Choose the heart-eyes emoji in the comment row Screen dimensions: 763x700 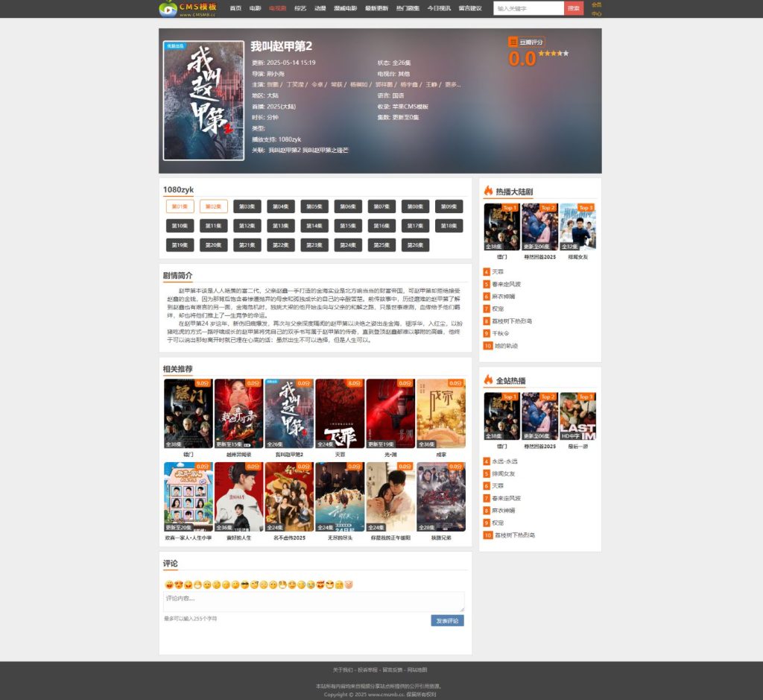point(179,584)
